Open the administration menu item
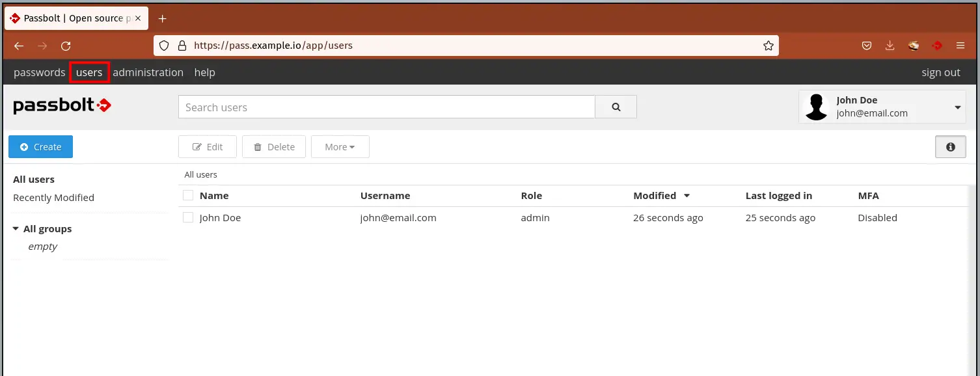 pyautogui.click(x=148, y=72)
